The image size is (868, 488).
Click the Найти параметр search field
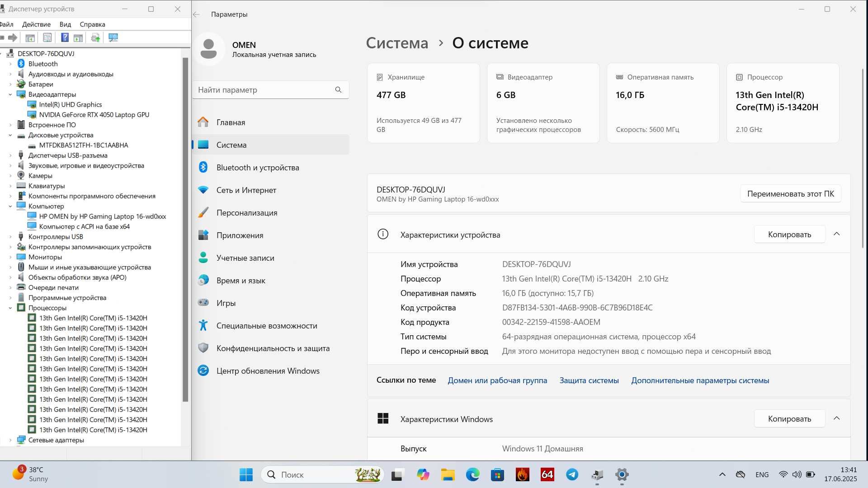pyautogui.click(x=270, y=90)
